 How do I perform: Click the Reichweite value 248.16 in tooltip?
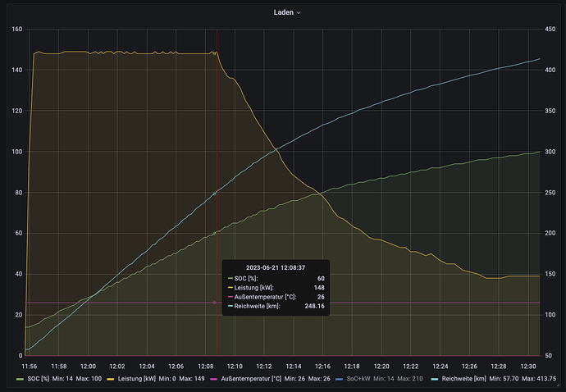tap(314, 306)
